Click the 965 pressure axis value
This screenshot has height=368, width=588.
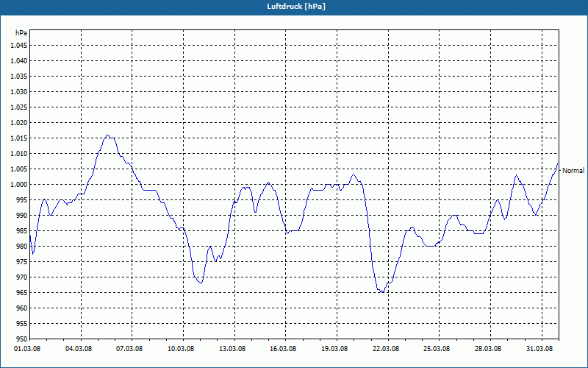click(x=22, y=292)
